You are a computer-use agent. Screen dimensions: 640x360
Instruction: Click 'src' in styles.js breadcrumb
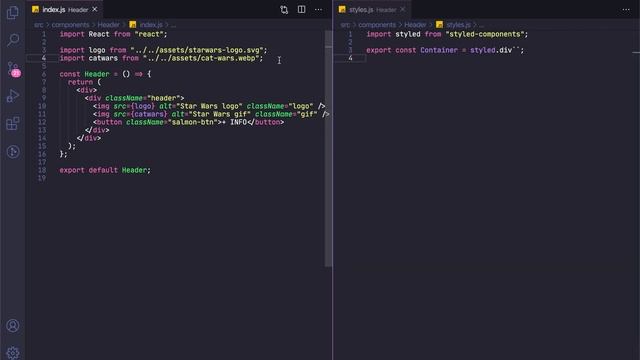(x=345, y=25)
